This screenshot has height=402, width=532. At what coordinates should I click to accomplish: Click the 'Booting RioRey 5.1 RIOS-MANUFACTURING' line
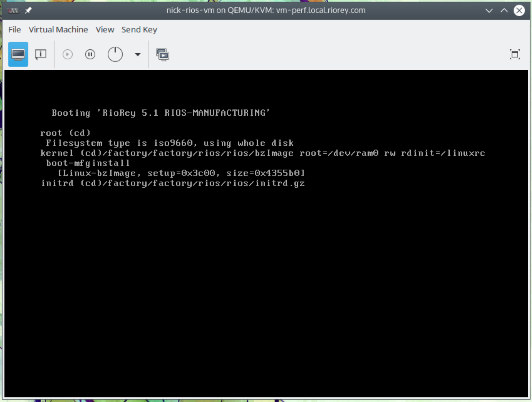tap(161, 113)
